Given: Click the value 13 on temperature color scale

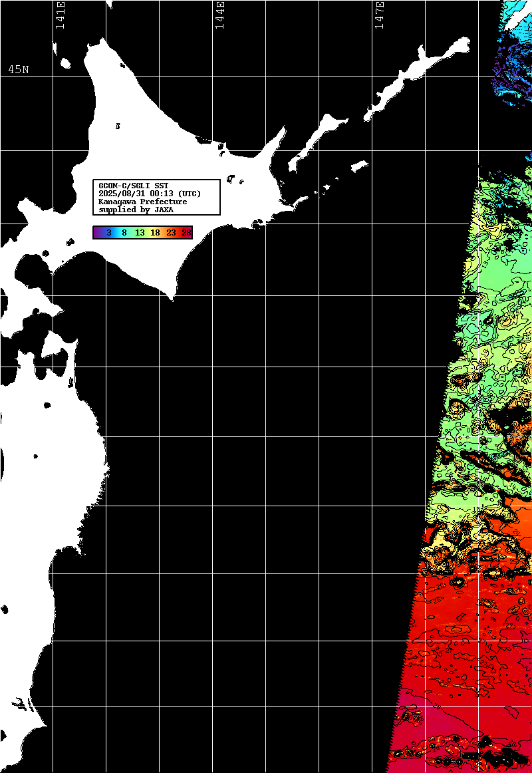Looking at the screenshot, I should pos(140,233).
